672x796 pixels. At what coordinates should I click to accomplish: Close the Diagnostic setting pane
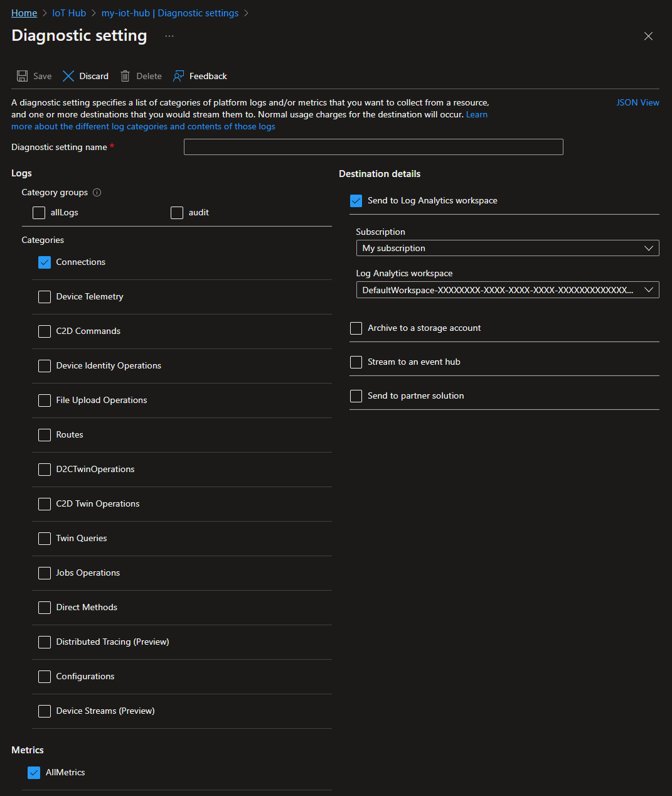click(x=648, y=36)
